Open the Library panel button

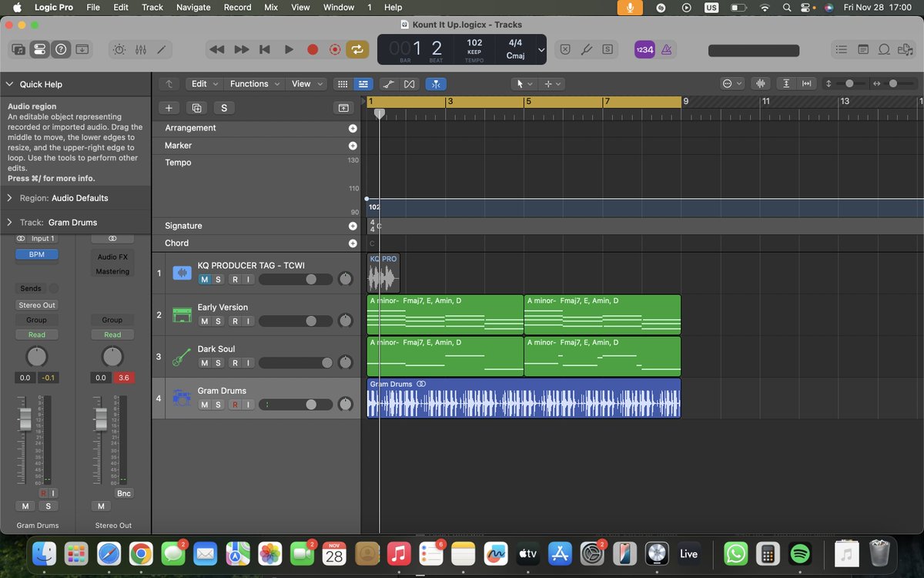(18, 49)
